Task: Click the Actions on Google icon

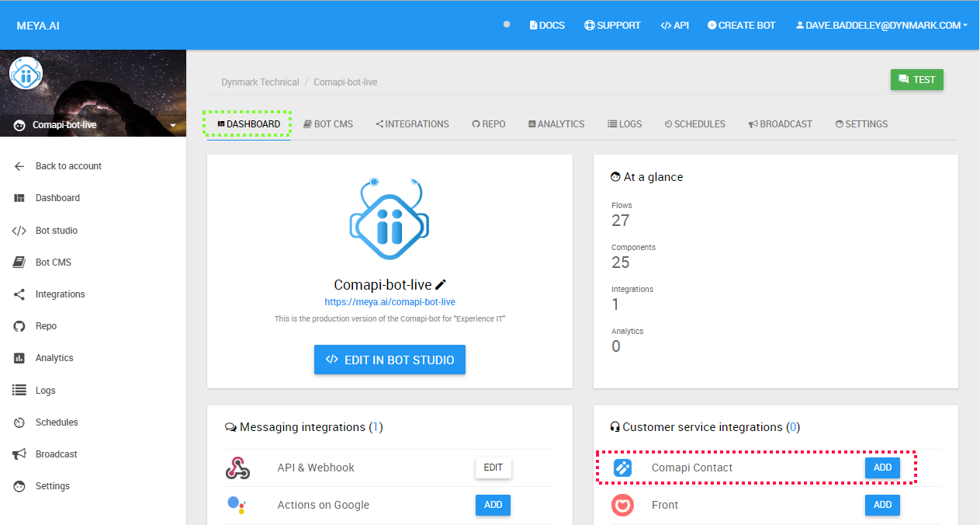Action: (x=237, y=505)
